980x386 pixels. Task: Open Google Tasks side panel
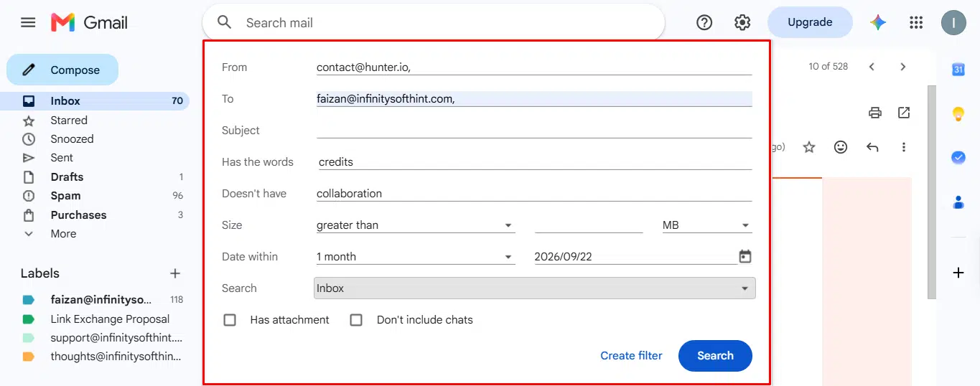tap(958, 158)
